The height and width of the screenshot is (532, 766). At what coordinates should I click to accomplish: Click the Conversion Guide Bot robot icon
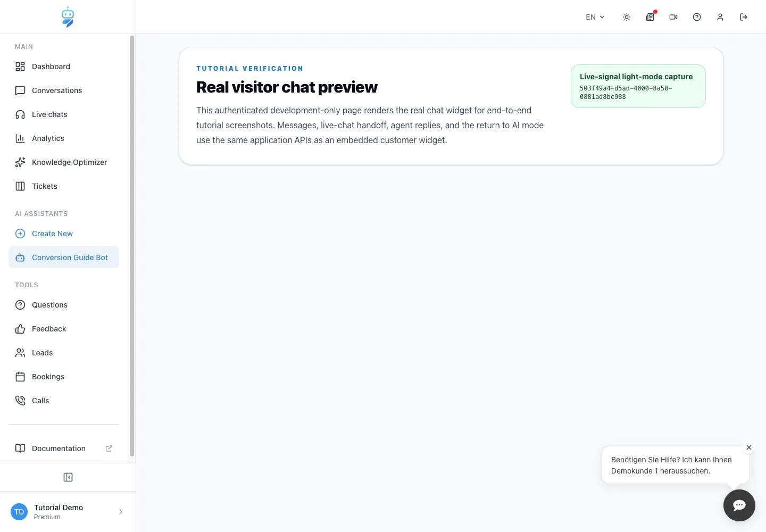coord(20,257)
